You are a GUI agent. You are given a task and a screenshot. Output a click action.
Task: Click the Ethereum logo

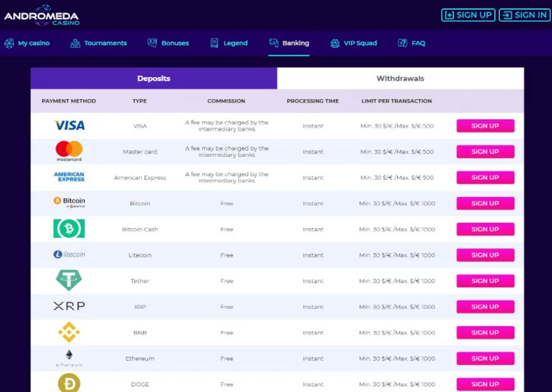point(69,358)
